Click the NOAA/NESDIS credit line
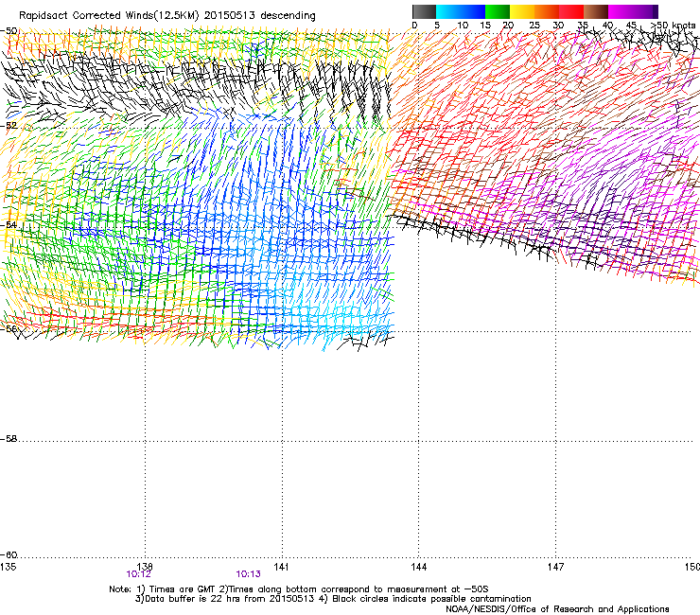The height and width of the screenshot is (615, 700). pos(557,609)
